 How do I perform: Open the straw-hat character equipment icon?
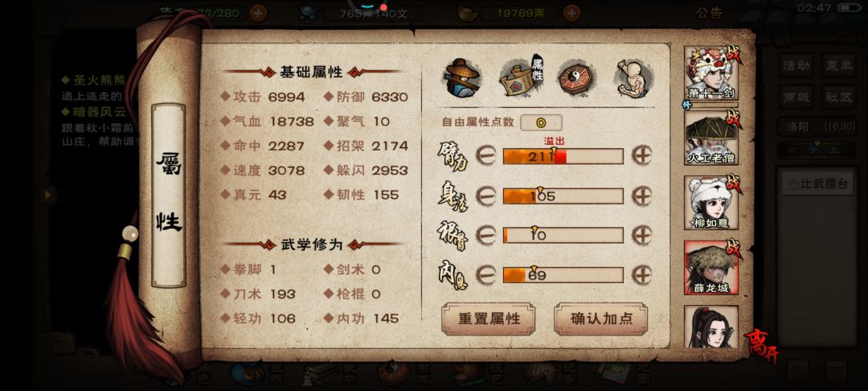click(461, 78)
